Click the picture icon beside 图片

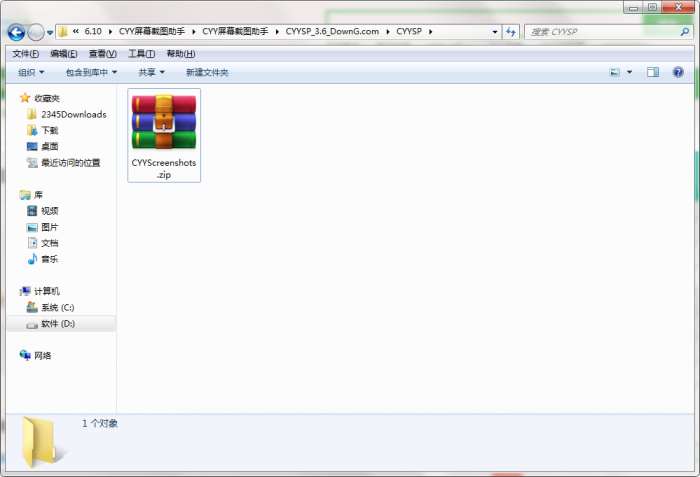tap(32, 227)
